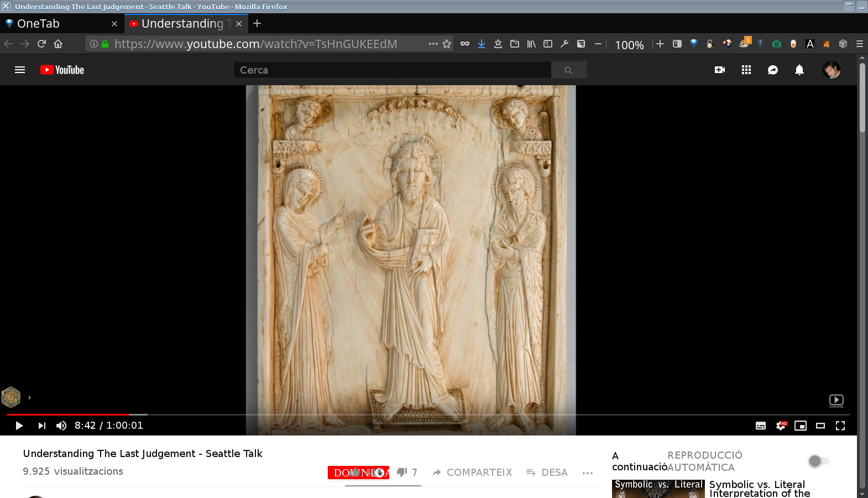868x498 pixels.
Task: Click the Facebook container extension icon
Action: click(760, 43)
